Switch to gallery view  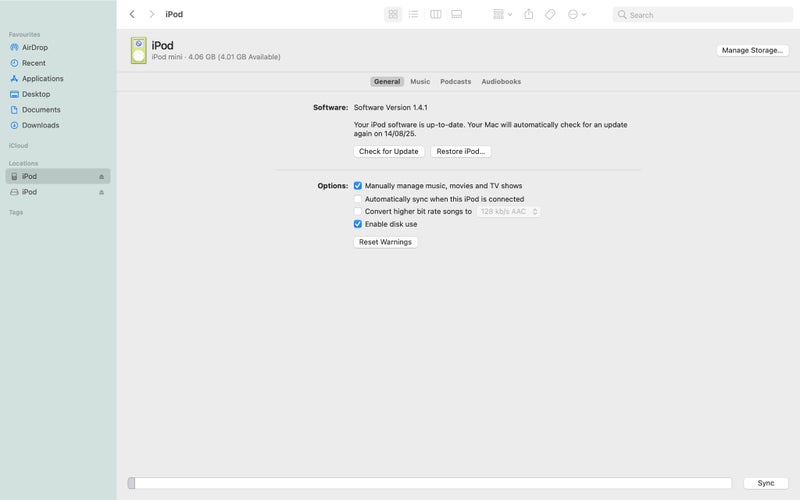click(x=457, y=14)
